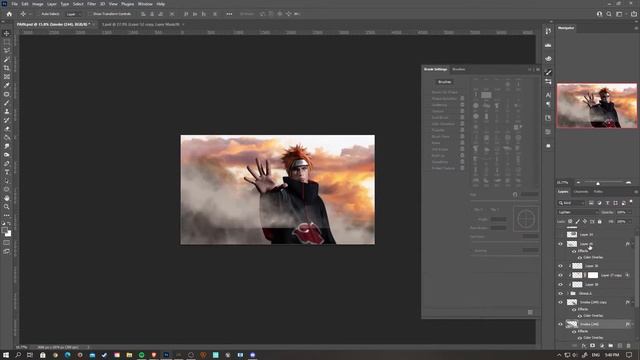Open the Filter menu
This screenshot has width=640, height=360.
pos(91,4)
